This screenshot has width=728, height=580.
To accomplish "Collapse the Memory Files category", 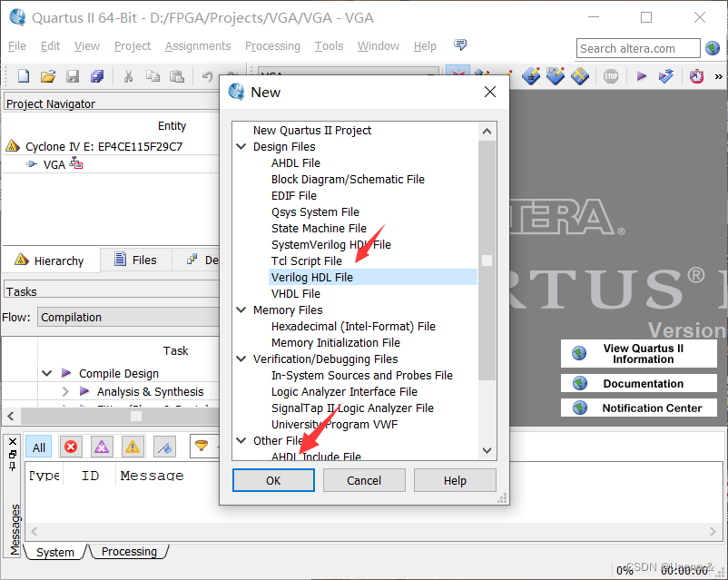I will (241, 310).
